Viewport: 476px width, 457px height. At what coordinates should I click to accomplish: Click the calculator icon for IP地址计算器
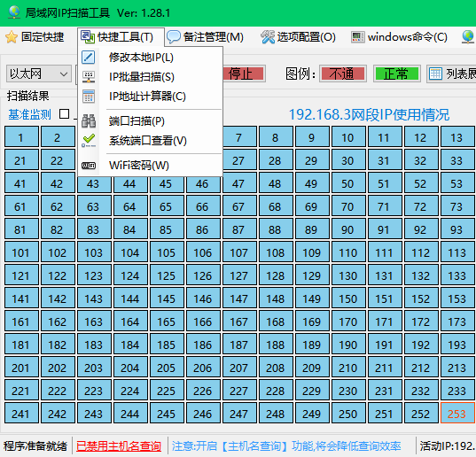pos(89,97)
